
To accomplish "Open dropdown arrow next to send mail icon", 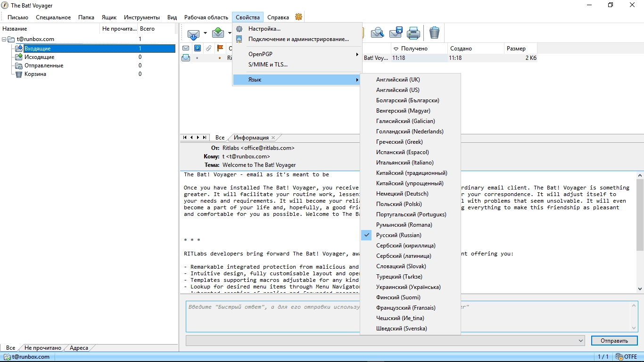I will tap(230, 33).
